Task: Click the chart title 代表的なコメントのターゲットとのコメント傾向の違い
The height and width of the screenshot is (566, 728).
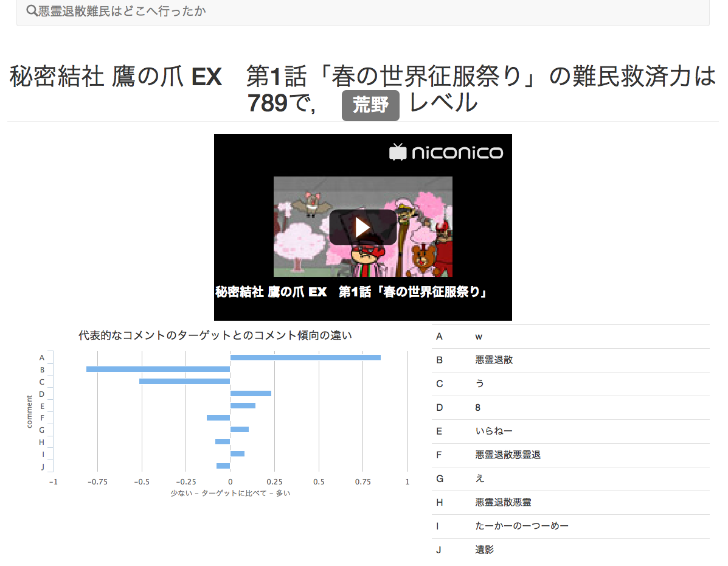Action: click(x=215, y=335)
